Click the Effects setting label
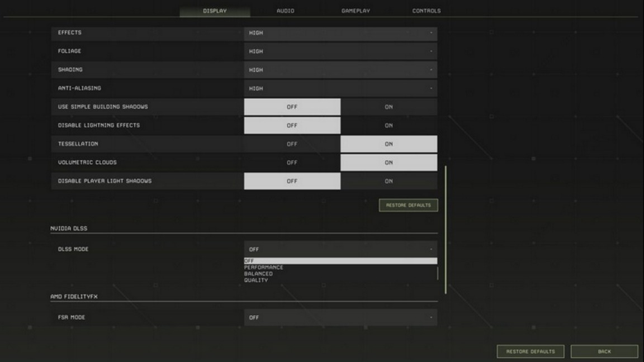Screen dimensions: 644x362 (70, 32)
